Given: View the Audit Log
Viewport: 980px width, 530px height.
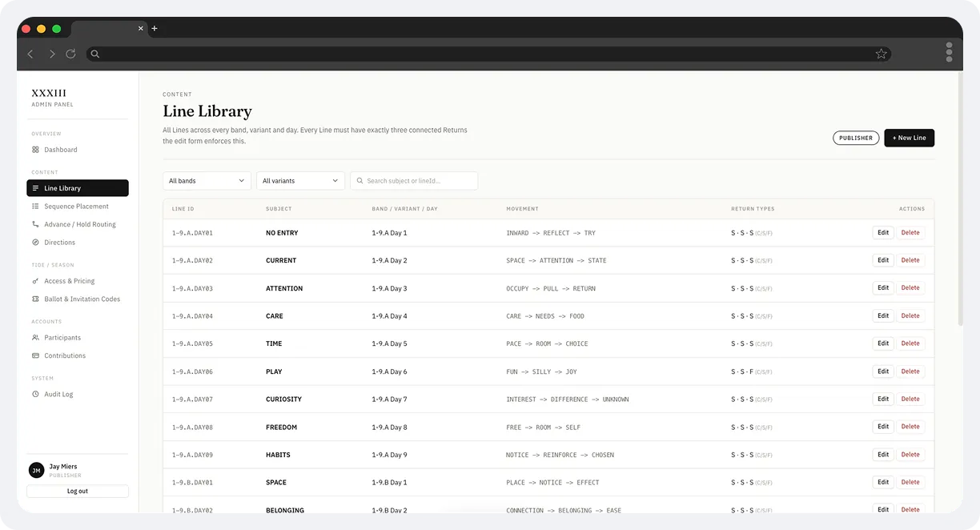Looking at the screenshot, I should pyautogui.click(x=78, y=394).
